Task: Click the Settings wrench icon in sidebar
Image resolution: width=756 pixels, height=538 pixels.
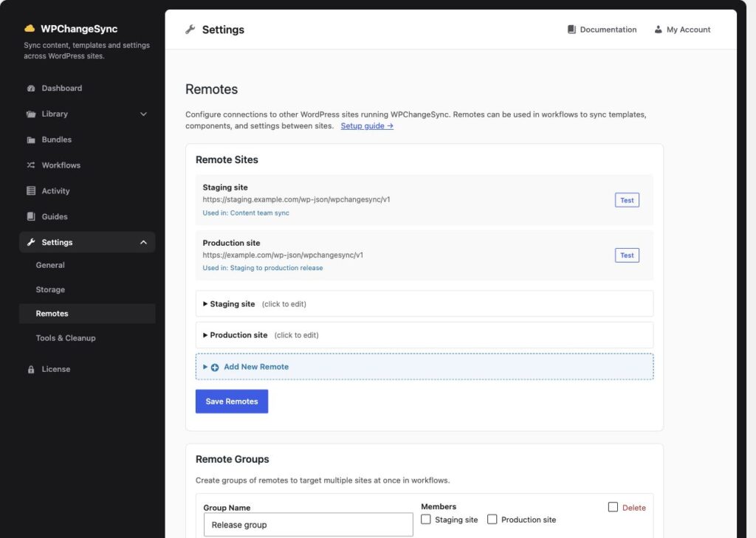Action: [31, 242]
